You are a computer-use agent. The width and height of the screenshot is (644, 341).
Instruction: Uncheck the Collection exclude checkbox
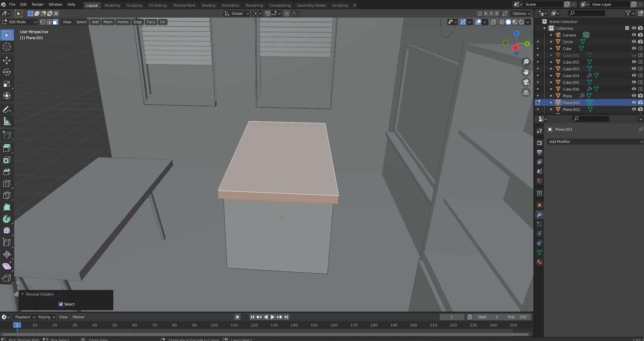(627, 28)
